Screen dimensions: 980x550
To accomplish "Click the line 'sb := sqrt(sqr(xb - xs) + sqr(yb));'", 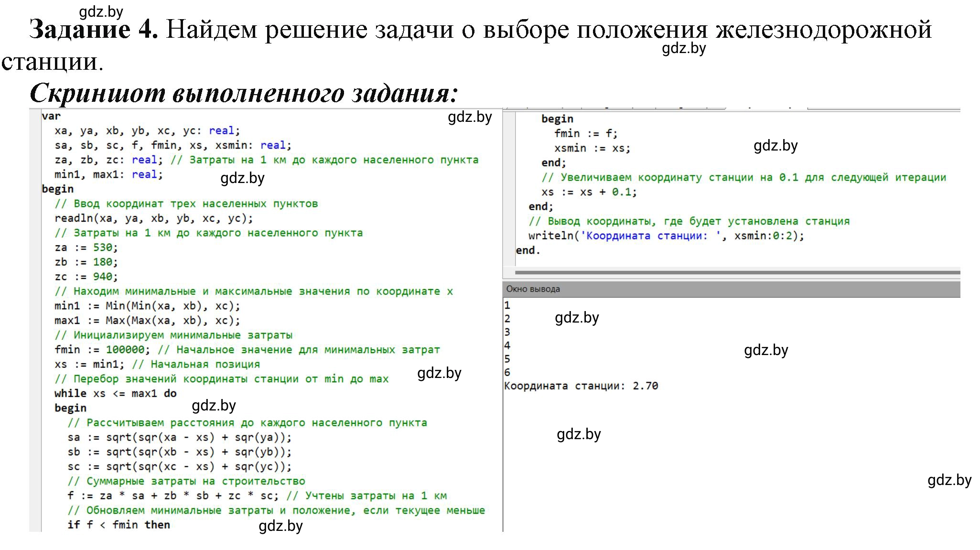I will tap(179, 452).
